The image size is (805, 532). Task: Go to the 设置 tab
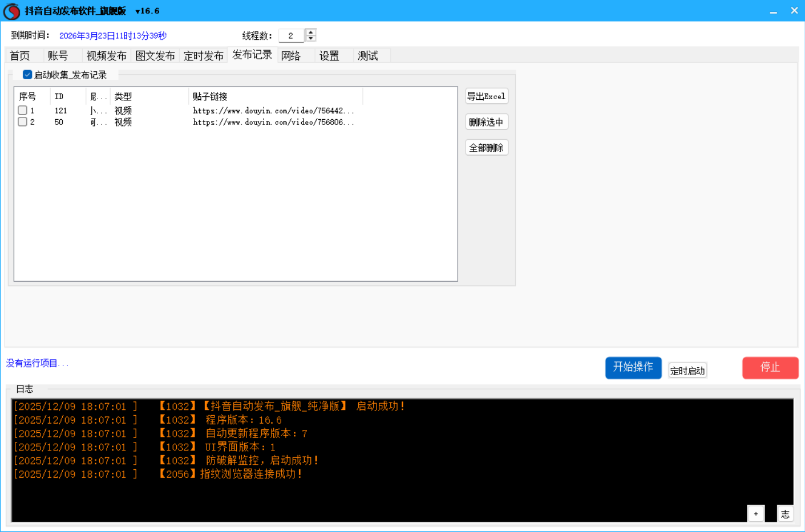click(x=329, y=56)
